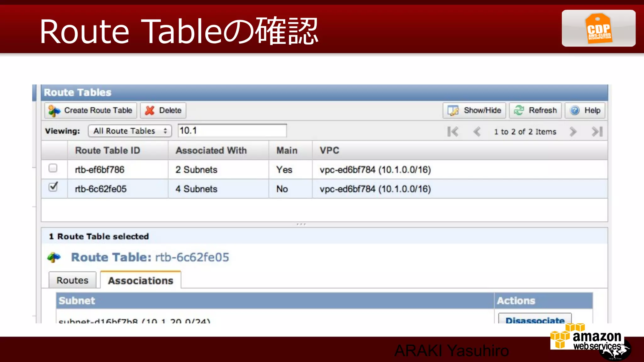Expand the All Route Tables dropdown
This screenshot has width=644, height=362.
tap(130, 131)
